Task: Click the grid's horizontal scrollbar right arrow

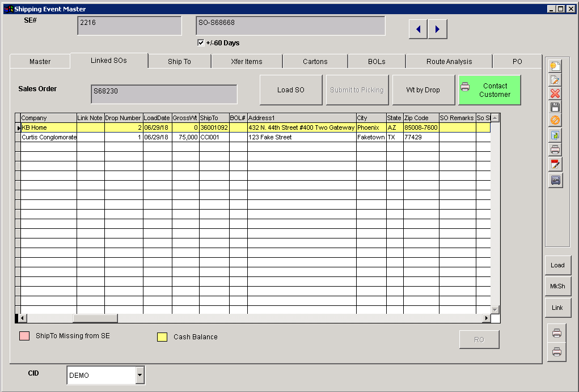Action: pyautogui.click(x=486, y=318)
